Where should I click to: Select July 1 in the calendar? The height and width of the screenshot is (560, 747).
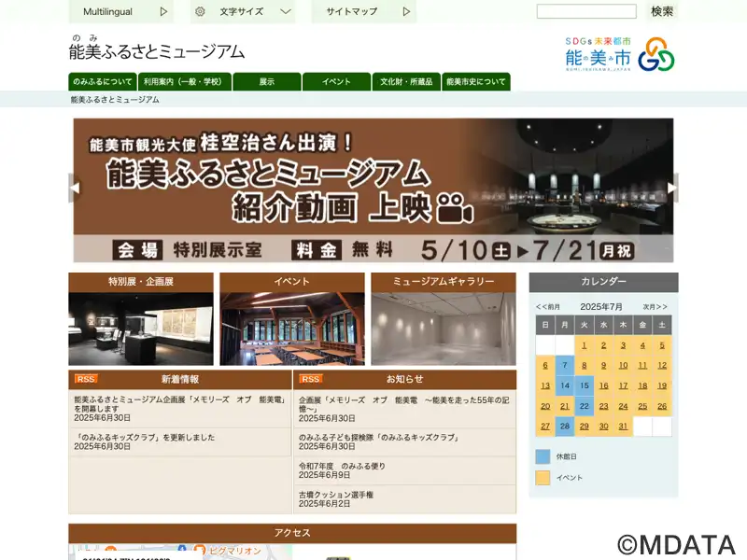pos(585,345)
